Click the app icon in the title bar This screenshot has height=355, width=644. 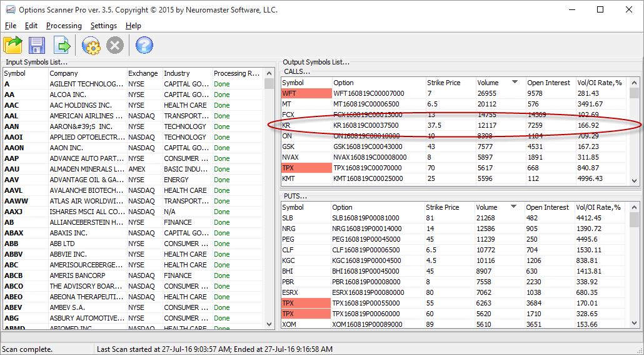click(x=10, y=9)
